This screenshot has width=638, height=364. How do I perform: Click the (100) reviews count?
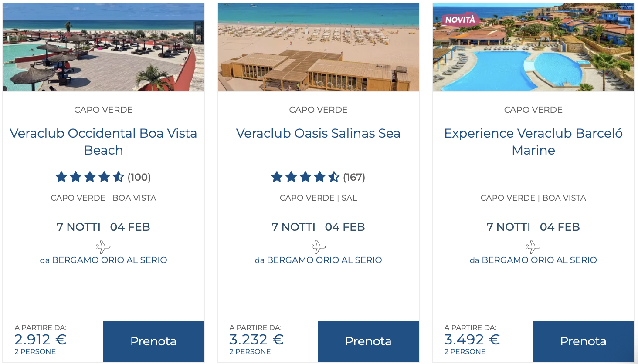(x=139, y=177)
